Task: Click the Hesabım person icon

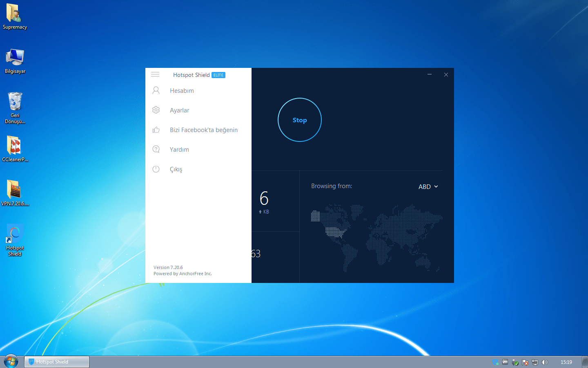Action: click(x=156, y=90)
